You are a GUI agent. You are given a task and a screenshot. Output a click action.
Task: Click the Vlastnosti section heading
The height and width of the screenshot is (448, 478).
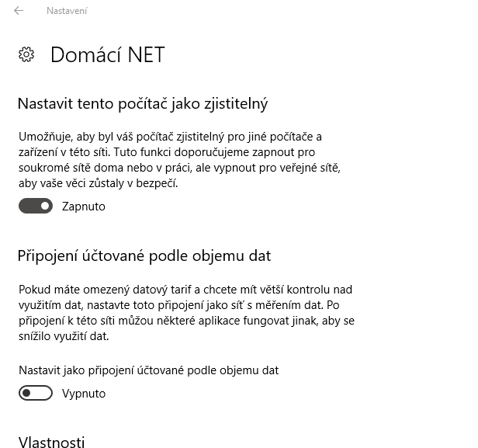coord(51,443)
